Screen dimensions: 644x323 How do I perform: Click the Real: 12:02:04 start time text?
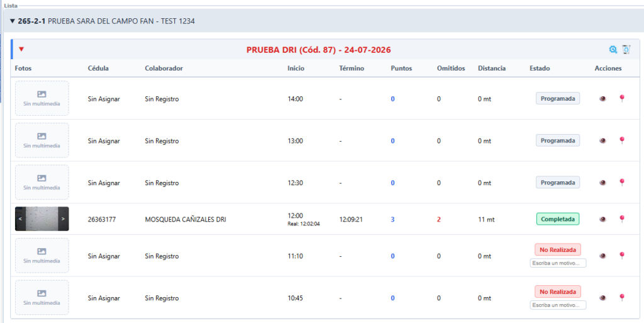point(304,224)
